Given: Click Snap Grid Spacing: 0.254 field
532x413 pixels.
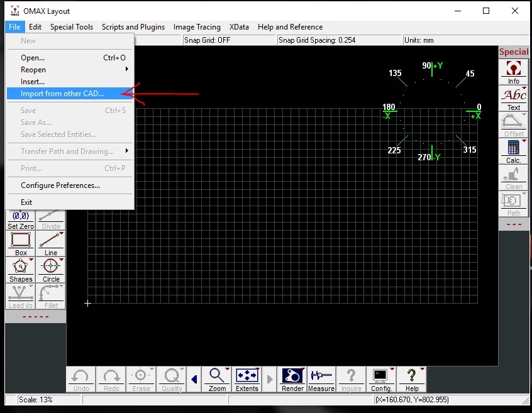Looking at the screenshot, I should (x=339, y=40).
